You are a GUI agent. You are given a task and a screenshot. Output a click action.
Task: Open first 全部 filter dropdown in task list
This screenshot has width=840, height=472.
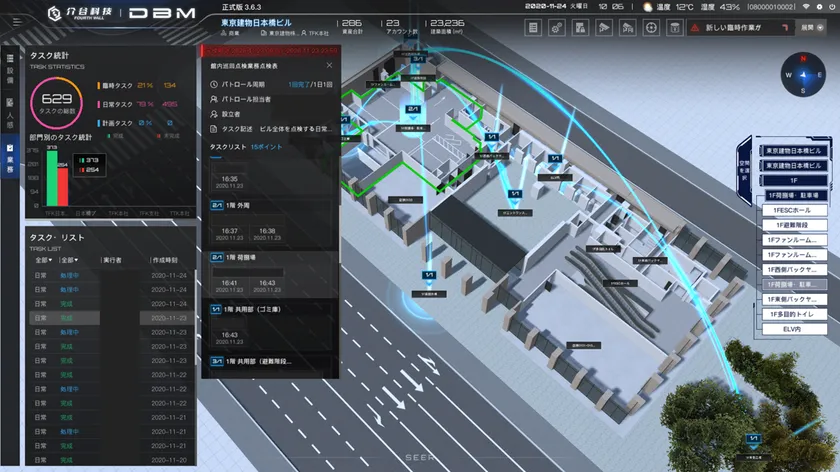pyautogui.click(x=42, y=259)
